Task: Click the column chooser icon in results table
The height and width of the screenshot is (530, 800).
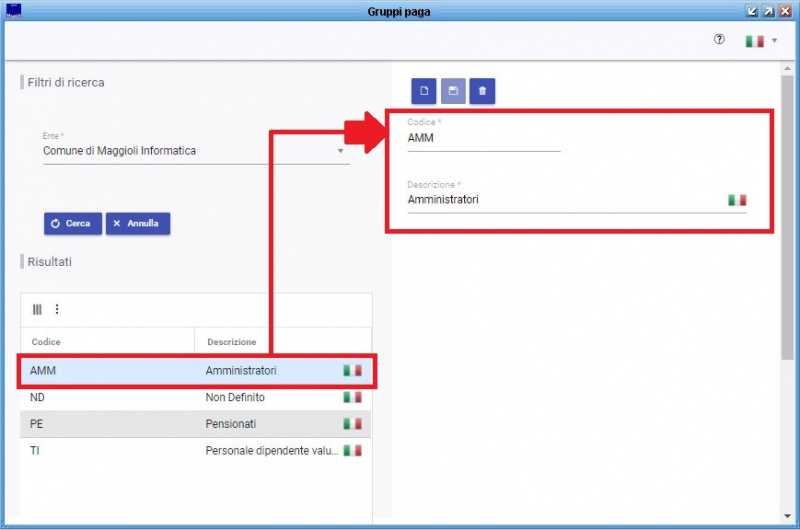Action: click(37, 309)
